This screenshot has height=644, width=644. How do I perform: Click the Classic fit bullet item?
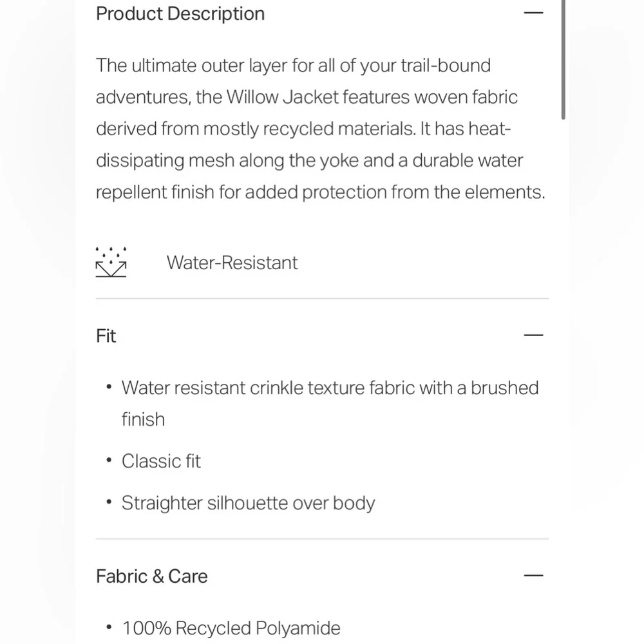[161, 461]
